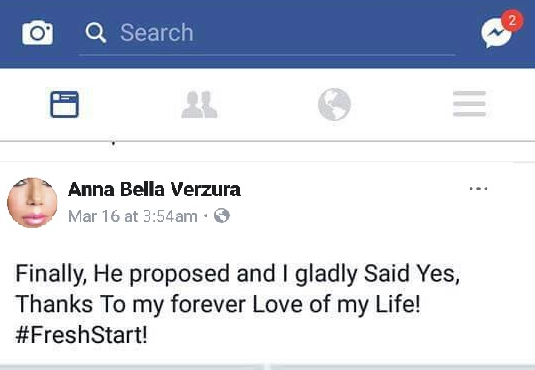Open the Notifications globe tab
Viewport: 535px width, 370px height.
(x=334, y=104)
